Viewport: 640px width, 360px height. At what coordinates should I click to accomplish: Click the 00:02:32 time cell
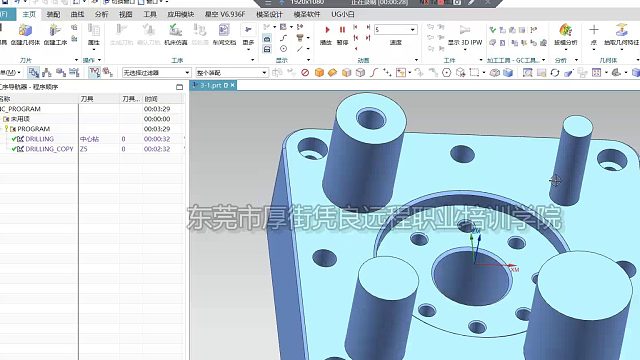click(x=157, y=149)
